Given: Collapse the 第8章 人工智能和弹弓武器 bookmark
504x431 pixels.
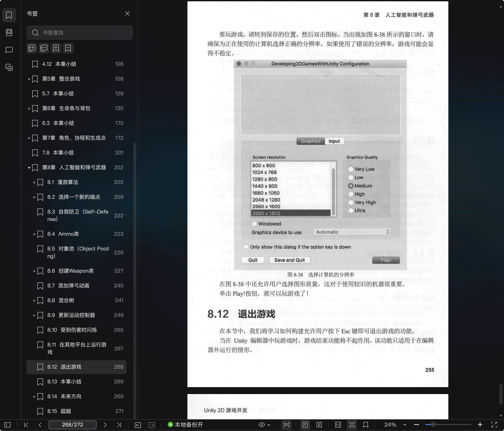Looking at the screenshot, I should point(29,167).
